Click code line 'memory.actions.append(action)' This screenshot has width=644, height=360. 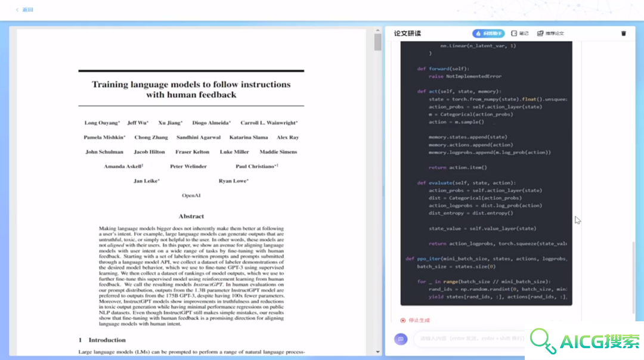[x=470, y=144]
